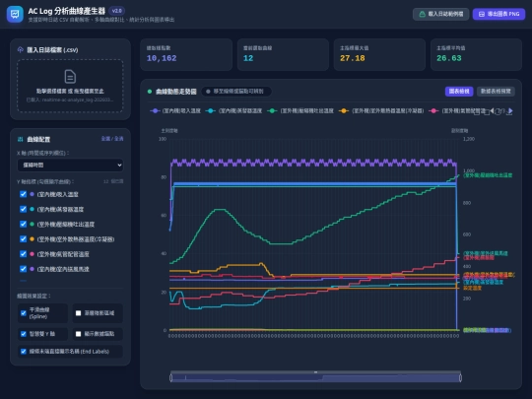Toggle the pink (室外機)氣管配管 legend entry
This screenshot has width=532, height=399.
[x=457, y=110]
